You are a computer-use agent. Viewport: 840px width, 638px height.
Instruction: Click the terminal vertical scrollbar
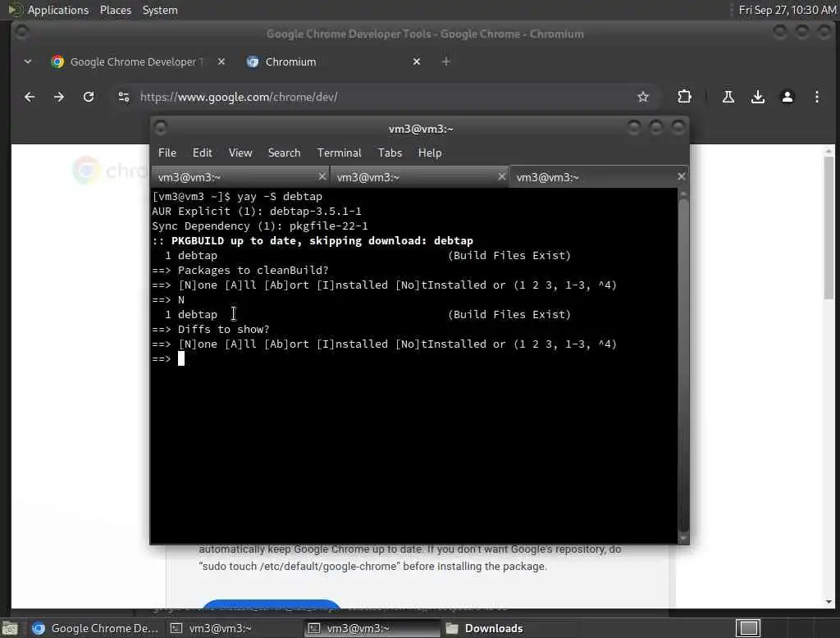[x=683, y=364]
